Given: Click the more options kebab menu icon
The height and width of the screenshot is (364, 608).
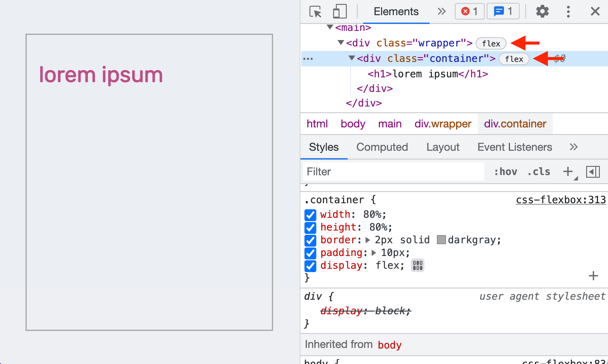Looking at the screenshot, I should (x=568, y=11).
